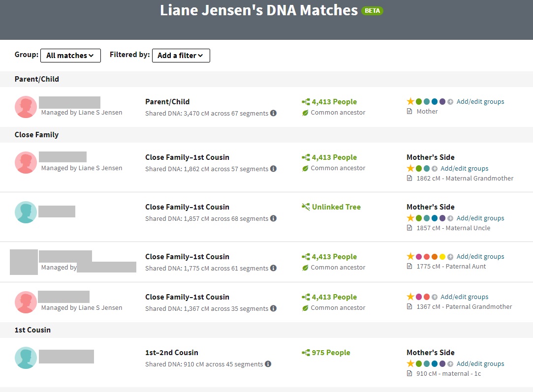The width and height of the screenshot is (533, 392).
Task: Click the "Unlinked Tree" link
Action: point(336,207)
